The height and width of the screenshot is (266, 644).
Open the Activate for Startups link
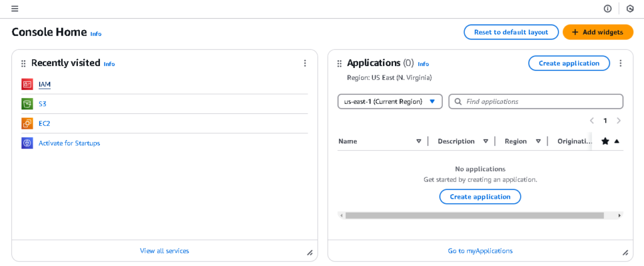[69, 143]
